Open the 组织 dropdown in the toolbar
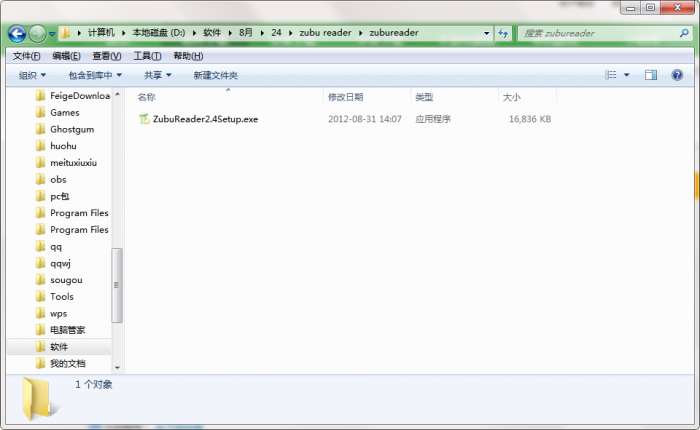The width and height of the screenshot is (700, 430). tap(32, 75)
